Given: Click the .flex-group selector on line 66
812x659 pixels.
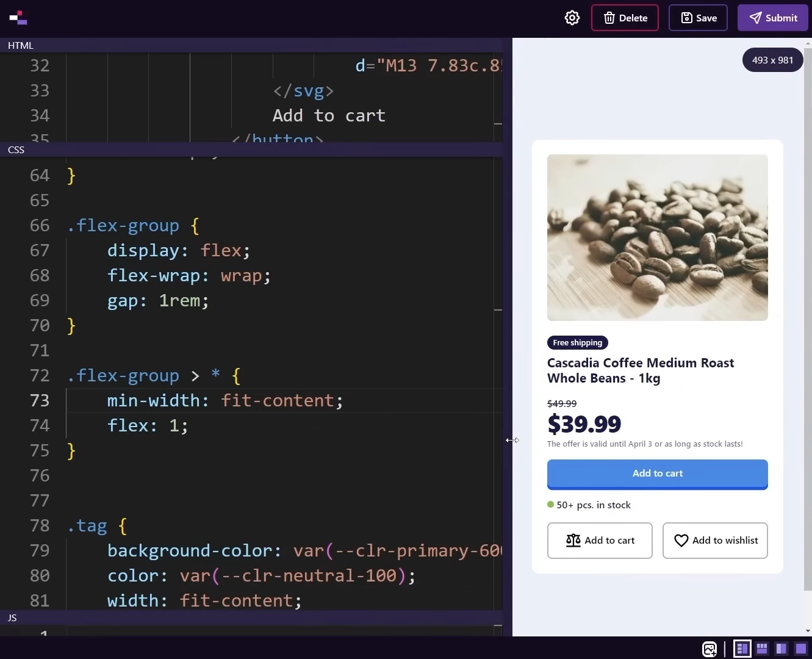Looking at the screenshot, I should (x=123, y=225).
